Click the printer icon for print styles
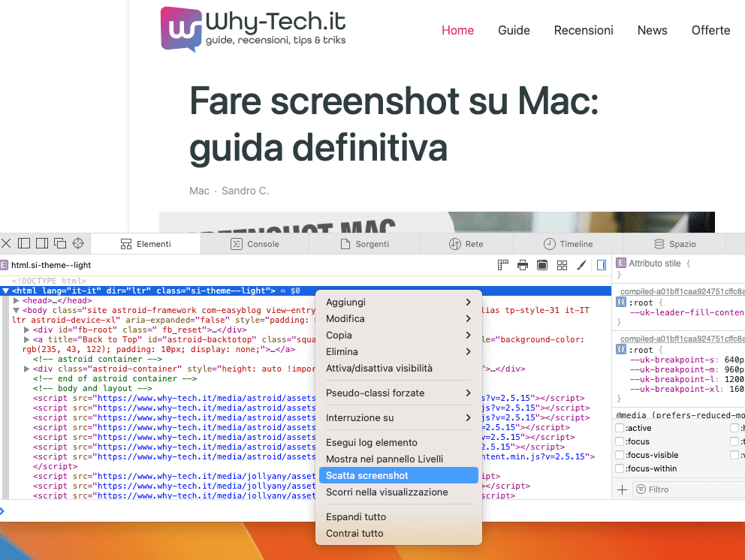Viewport: 745px width, 560px height. tap(523, 265)
